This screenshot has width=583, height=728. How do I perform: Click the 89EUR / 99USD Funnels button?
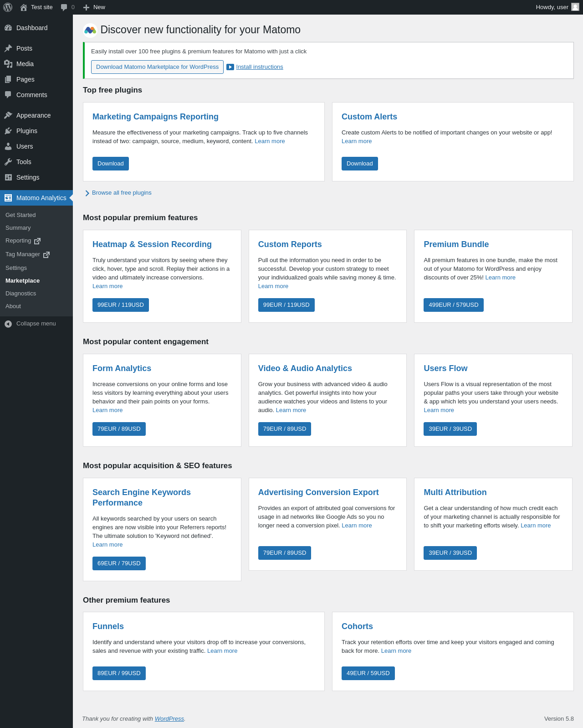tap(119, 673)
